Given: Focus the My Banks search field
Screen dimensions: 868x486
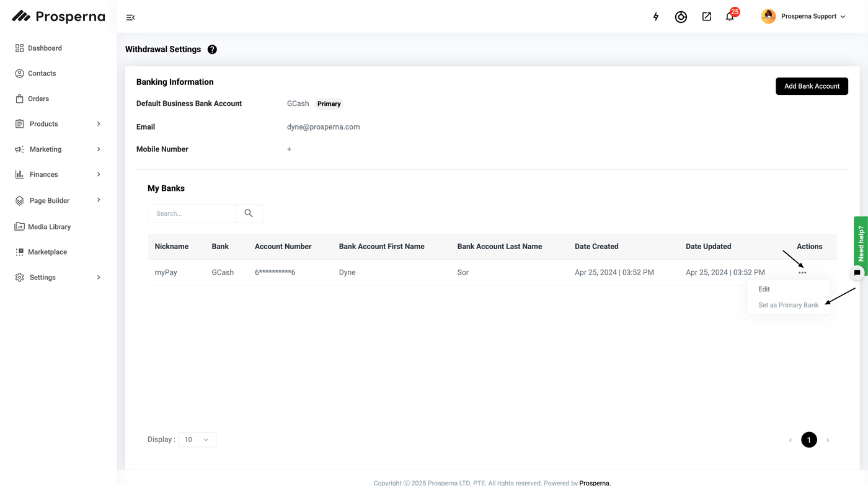Looking at the screenshot, I should coord(192,213).
